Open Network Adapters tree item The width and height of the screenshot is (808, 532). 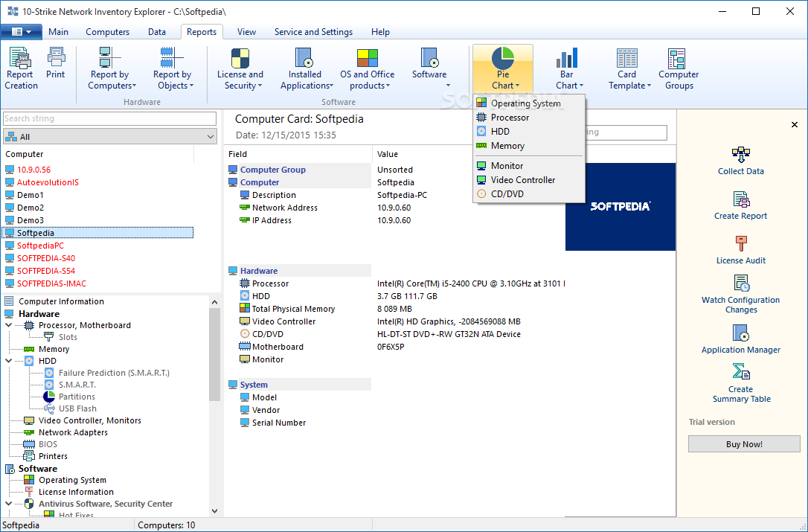(x=73, y=432)
